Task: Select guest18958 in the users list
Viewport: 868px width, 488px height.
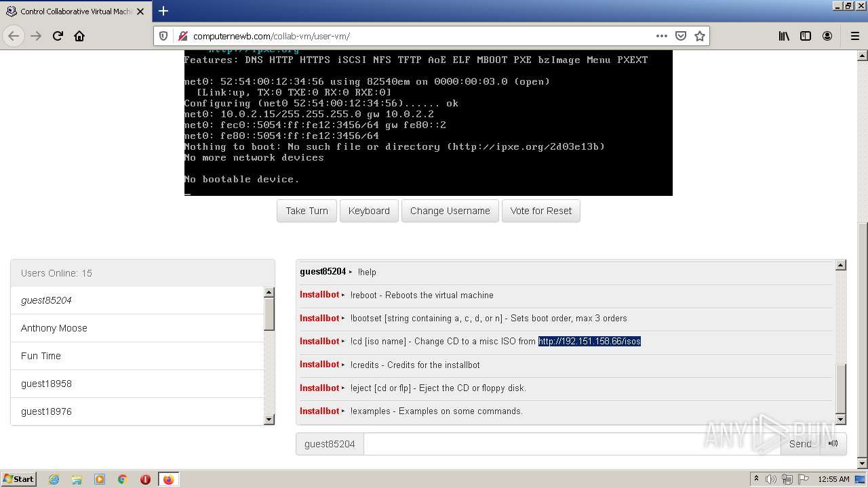Action: pyautogui.click(x=137, y=384)
